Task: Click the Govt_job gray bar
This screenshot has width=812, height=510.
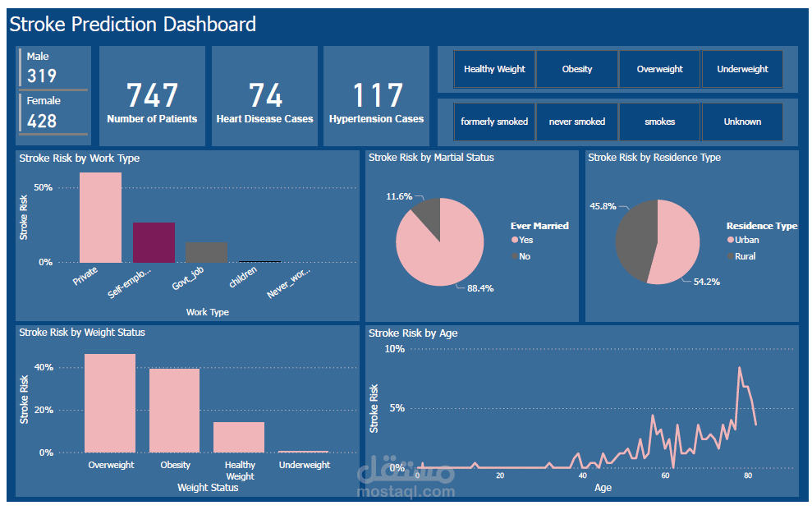Action: (x=207, y=252)
